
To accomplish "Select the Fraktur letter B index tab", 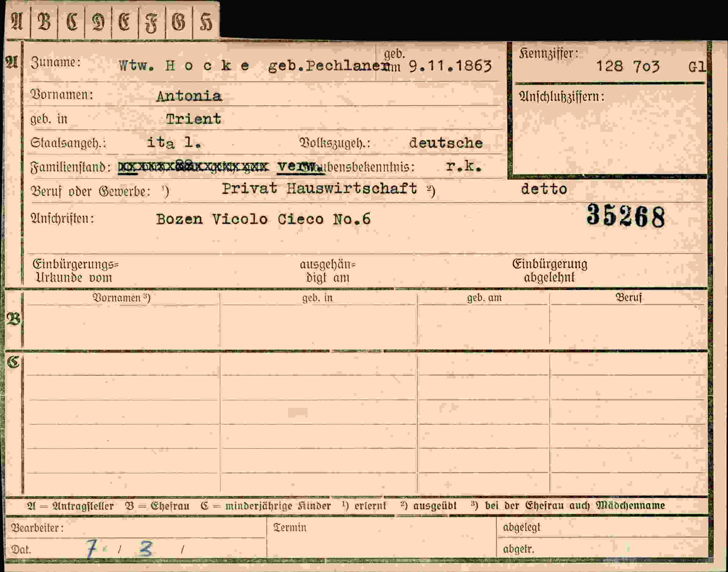I will (44, 21).
